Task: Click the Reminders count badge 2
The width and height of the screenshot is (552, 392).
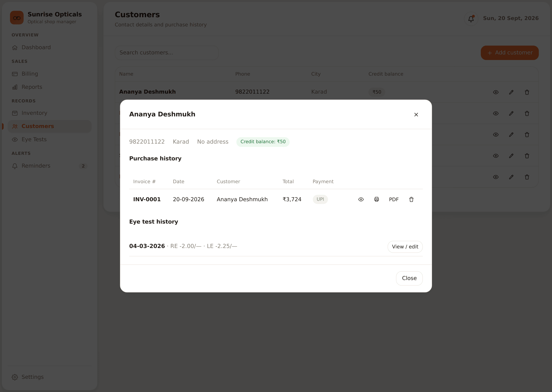Action: coord(83,166)
